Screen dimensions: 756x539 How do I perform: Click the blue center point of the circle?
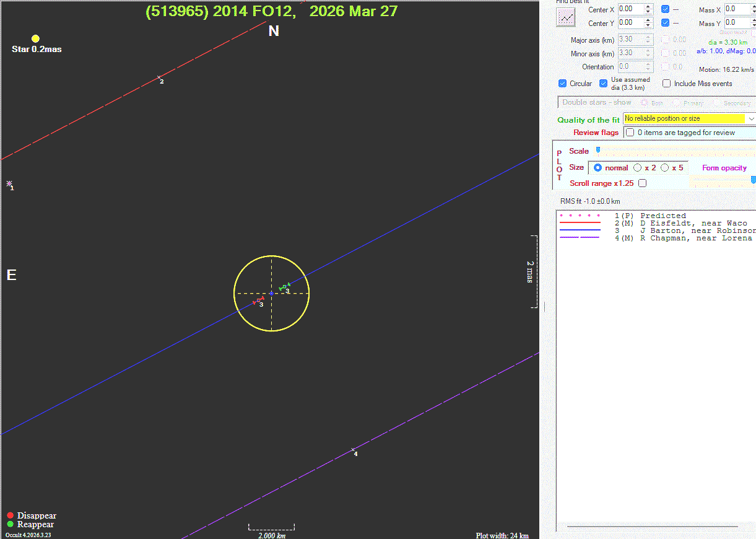[271, 293]
